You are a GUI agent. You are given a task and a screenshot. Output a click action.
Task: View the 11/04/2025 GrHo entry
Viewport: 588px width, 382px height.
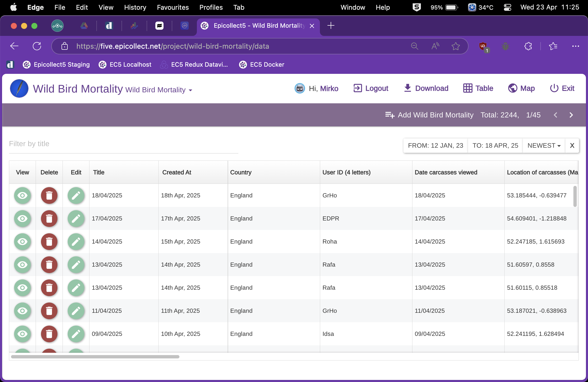22,311
